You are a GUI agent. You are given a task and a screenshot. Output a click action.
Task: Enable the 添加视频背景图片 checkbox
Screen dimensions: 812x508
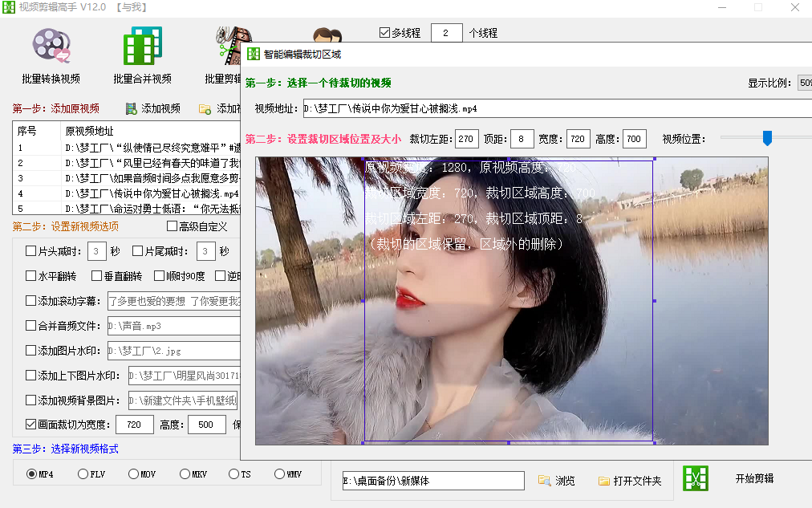[x=30, y=400]
